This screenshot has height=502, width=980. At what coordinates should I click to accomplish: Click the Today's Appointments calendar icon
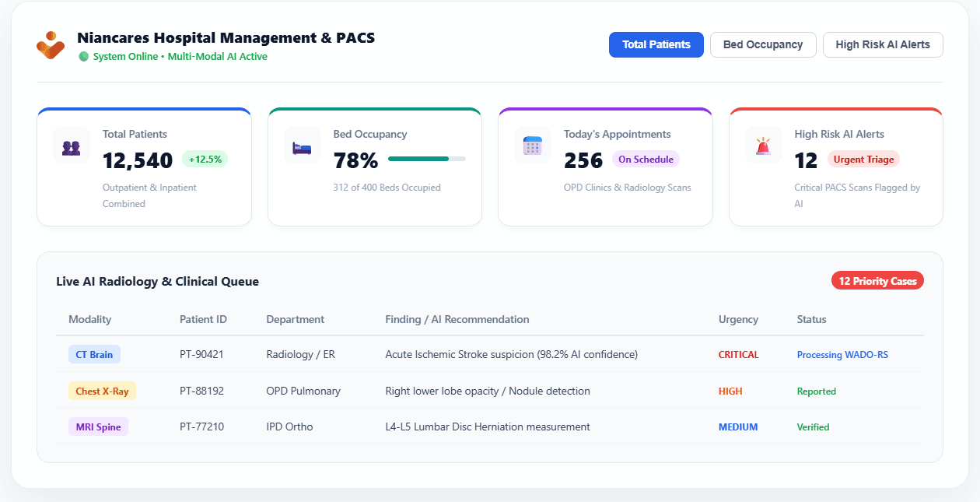pyautogui.click(x=533, y=146)
